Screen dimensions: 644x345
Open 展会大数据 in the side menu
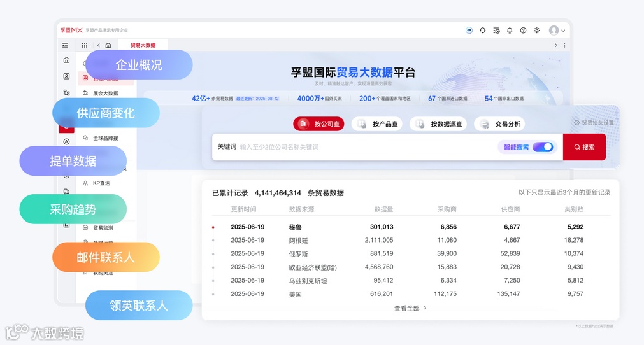(x=105, y=93)
